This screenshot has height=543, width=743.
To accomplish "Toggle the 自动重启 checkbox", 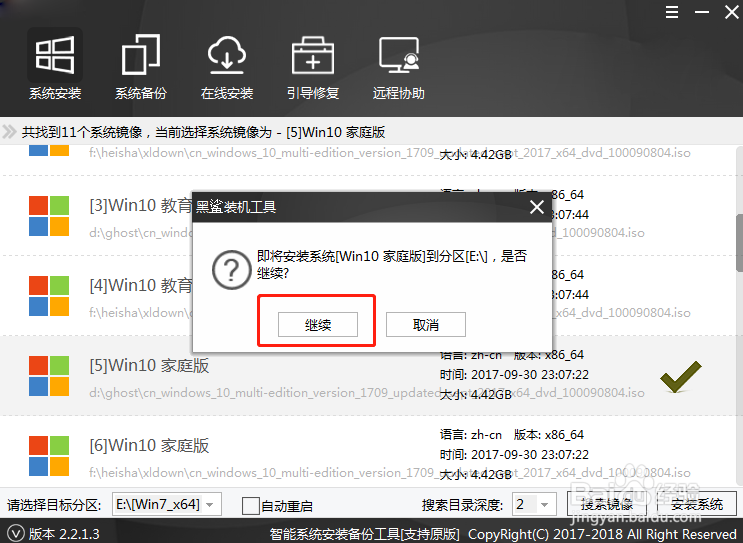I will point(251,506).
